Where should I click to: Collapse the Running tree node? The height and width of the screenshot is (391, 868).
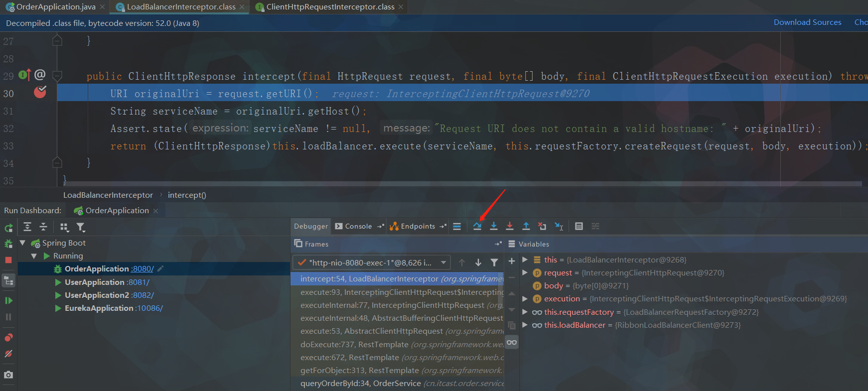34,256
